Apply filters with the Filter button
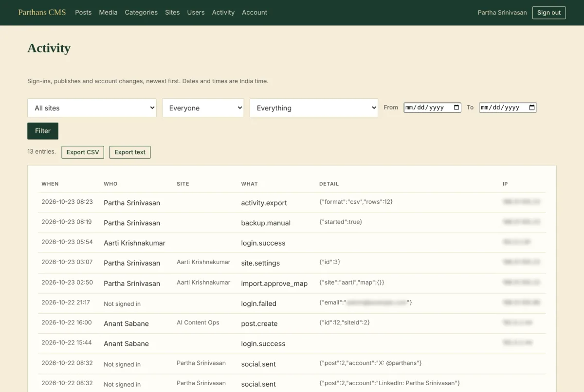The image size is (584, 392). point(43,131)
